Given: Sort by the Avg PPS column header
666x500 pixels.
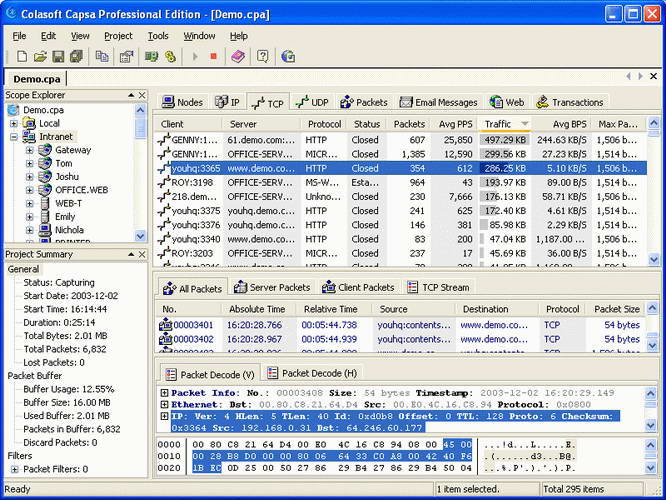Looking at the screenshot, I should click(x=454, y=124).
